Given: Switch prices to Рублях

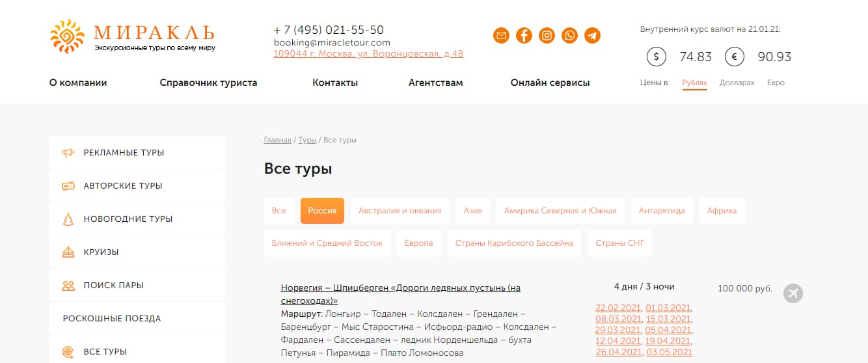Looking at the screenshot, I should [x=694, y=83].
